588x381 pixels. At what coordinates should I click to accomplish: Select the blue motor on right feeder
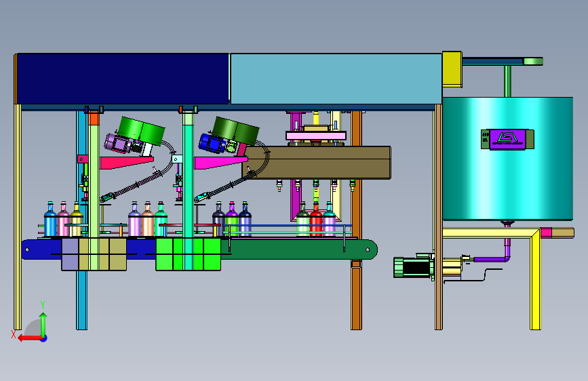click(x=212, y=143)
